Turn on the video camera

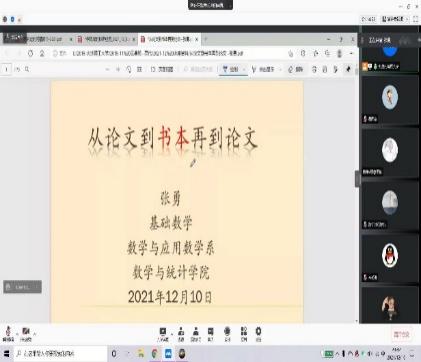click(26, 334)
